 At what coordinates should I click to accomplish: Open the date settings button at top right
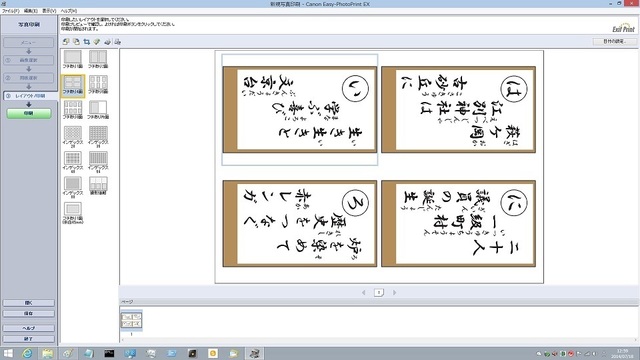coord(615,41)
